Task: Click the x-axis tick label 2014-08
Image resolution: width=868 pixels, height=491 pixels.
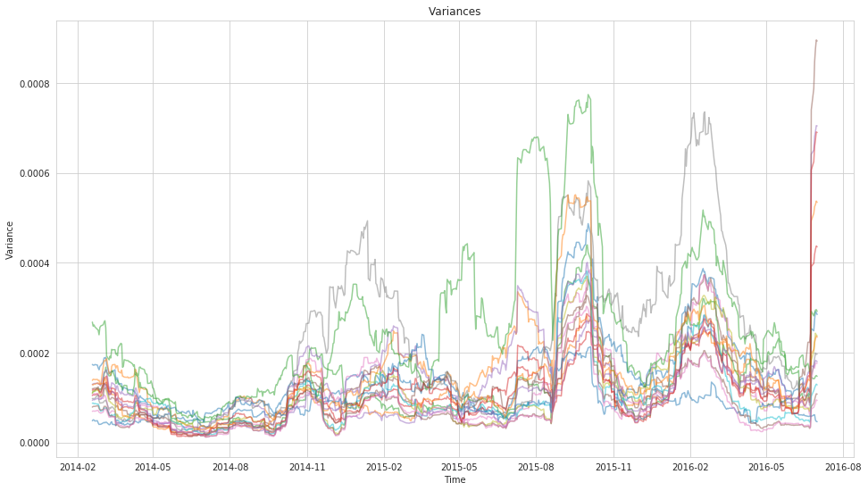Action: tap(230, 467)
